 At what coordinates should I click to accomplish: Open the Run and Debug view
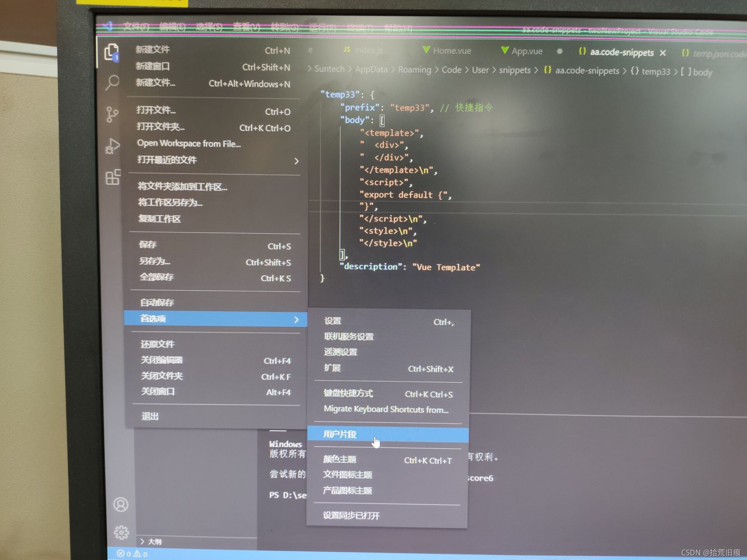(112, 146)
